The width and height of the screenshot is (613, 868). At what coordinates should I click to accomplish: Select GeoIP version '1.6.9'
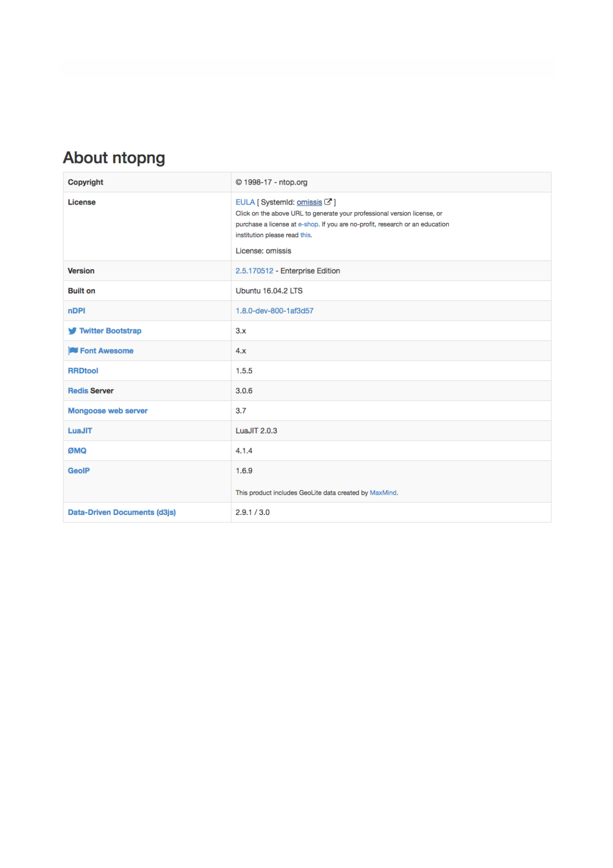point(244,471)
